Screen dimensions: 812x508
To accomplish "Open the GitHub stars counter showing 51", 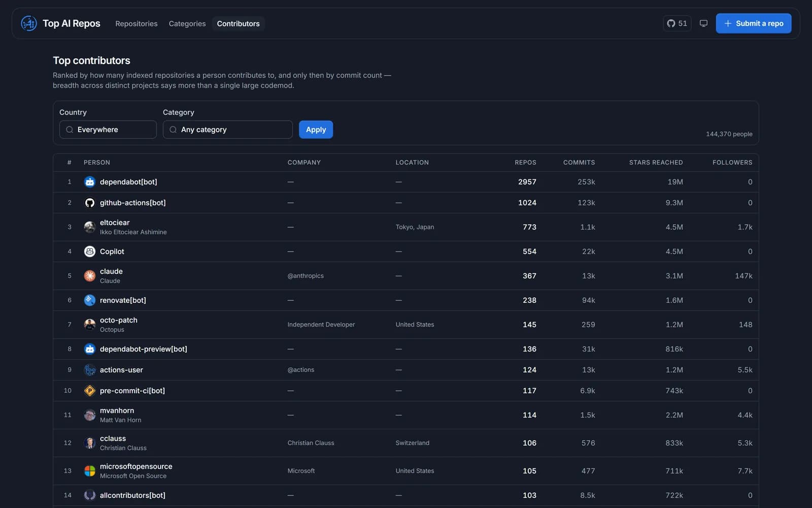I will 677,23.
